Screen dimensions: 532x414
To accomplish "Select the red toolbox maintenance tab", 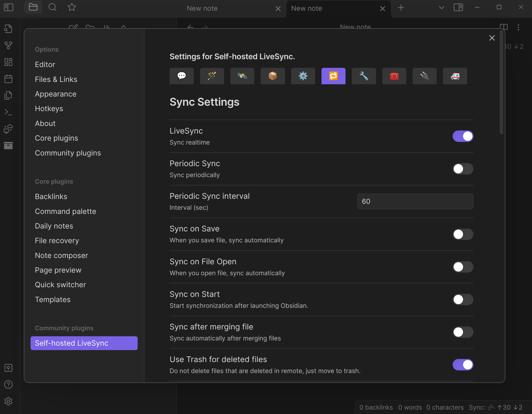I will pyautogui.click(x=394, y=76).
